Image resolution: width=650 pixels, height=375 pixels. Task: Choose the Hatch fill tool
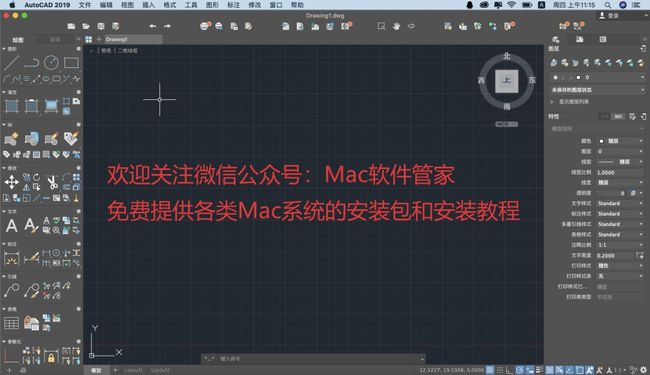tap(12, 106)
